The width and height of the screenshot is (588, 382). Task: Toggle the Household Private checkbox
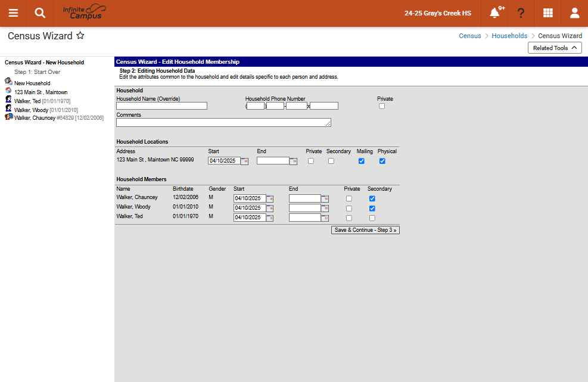(382, 106)
